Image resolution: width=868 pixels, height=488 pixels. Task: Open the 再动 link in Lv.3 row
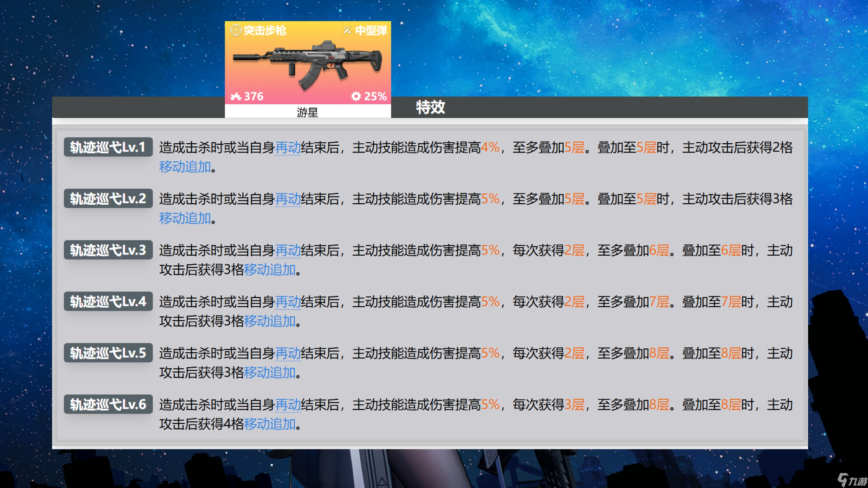[288, 251]
